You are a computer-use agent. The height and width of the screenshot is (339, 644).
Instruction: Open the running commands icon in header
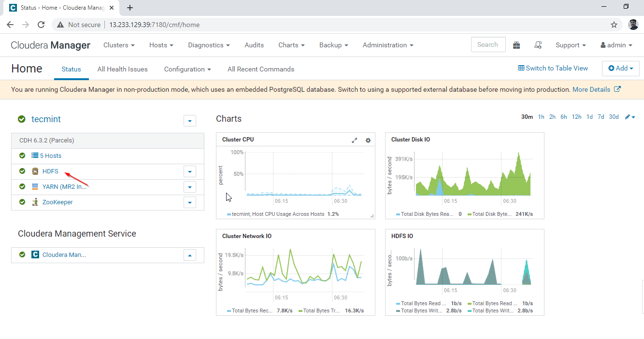(538, 45)
